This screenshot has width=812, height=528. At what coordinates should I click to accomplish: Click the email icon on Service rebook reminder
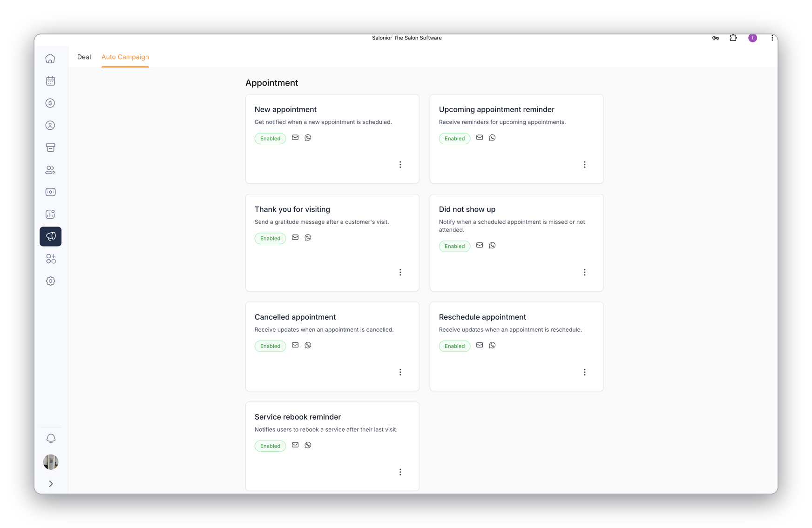(x=295, y=445)
